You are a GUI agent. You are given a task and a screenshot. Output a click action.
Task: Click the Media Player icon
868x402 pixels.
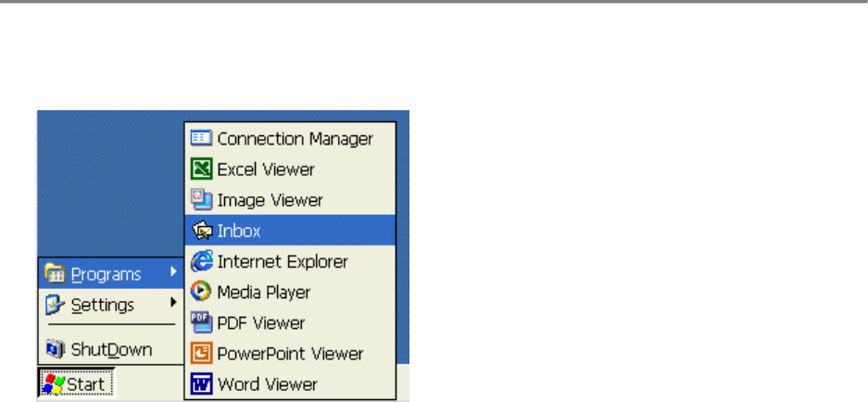pos(201,292)
